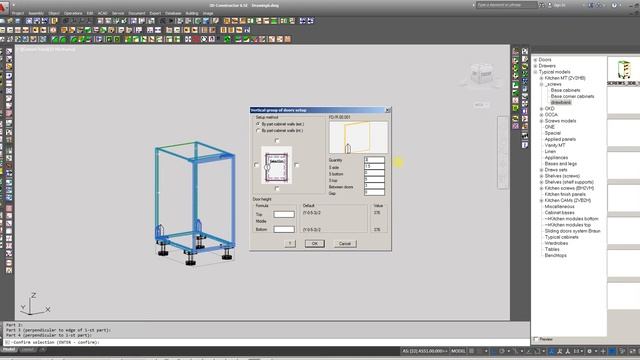
Task: Expand the Drawers tree node
Action: (x=536, y=66)
